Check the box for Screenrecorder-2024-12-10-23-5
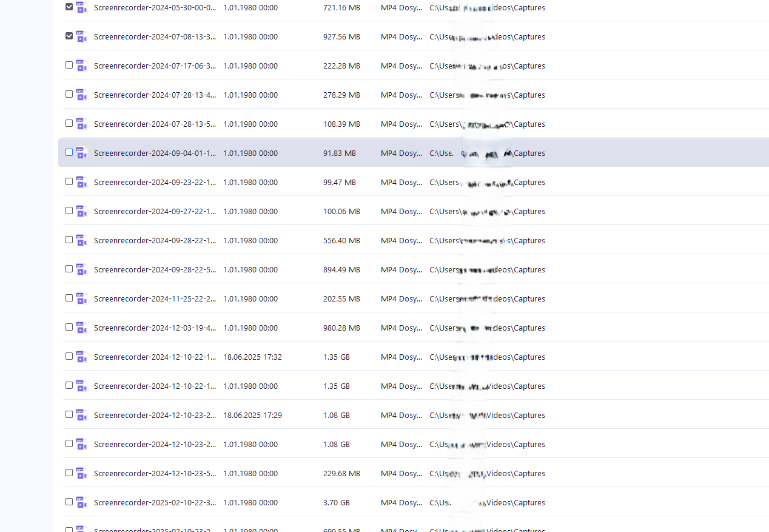Screen dimensions: 769x532 pos(69,473)
